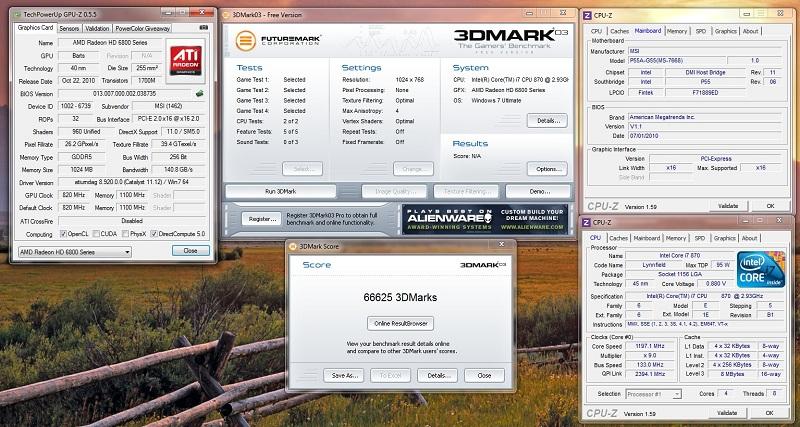The height and width of the screenshot is (427, 800).
Task: Open the Processor #1 selection dropdown
Action: click(x=654, y=394)
